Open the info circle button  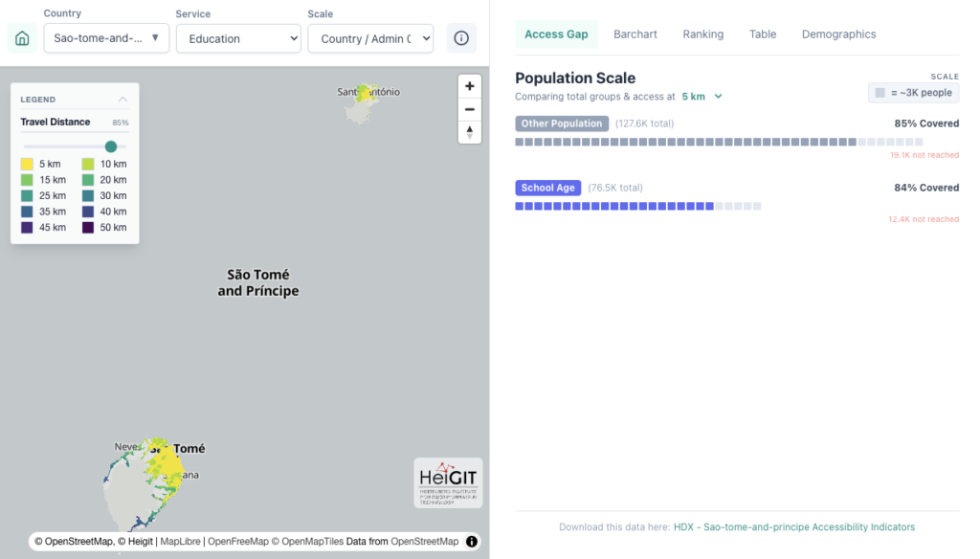(x=461, y=38)
